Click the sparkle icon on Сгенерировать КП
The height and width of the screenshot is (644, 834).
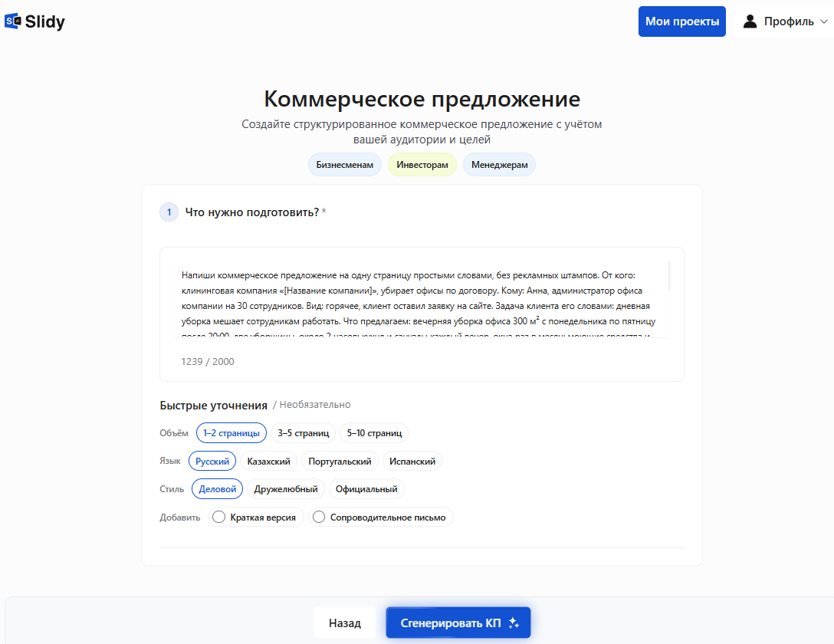(x=514, y=623)
